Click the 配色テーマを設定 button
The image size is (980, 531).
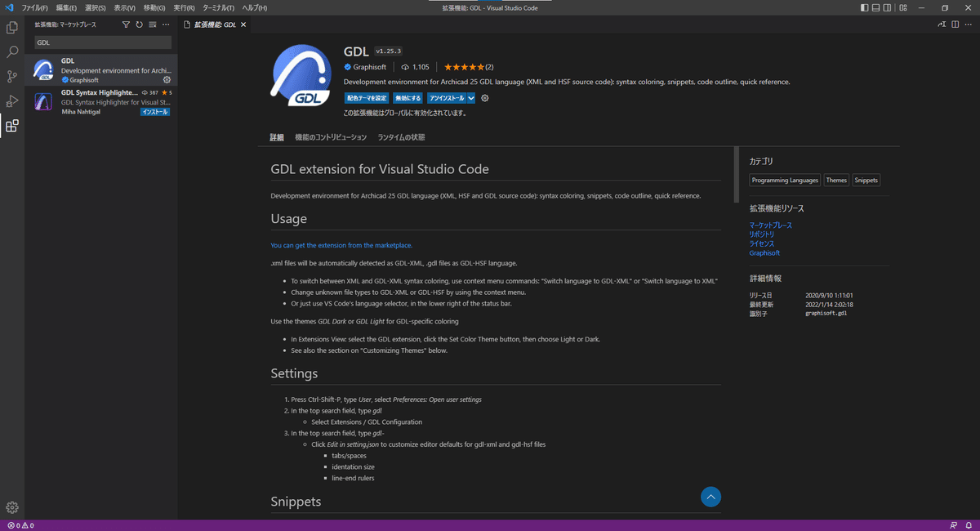click(x=367, y=98)
